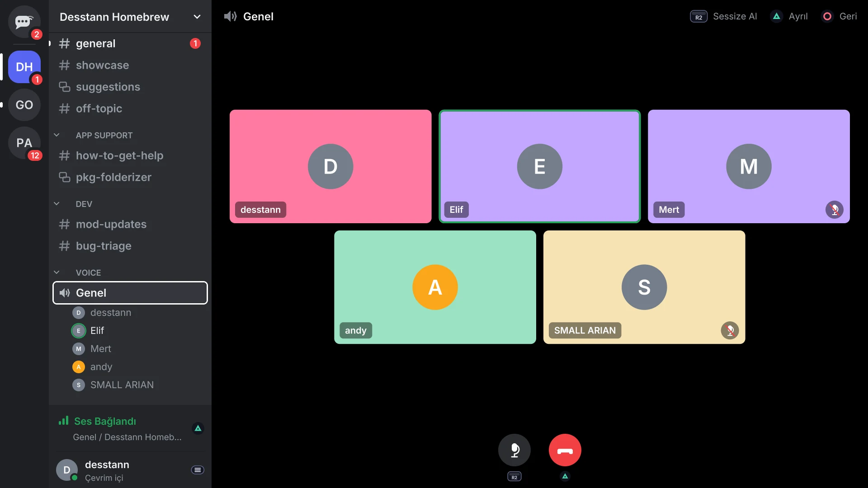Select Elif's speaking video tile
Screen dimensions: 868x488
pos(540,166)
